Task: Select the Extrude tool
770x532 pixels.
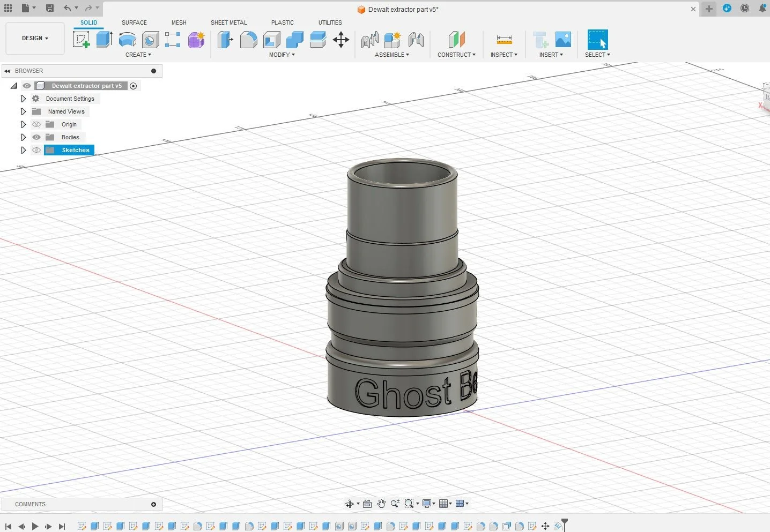Action: 104,40
